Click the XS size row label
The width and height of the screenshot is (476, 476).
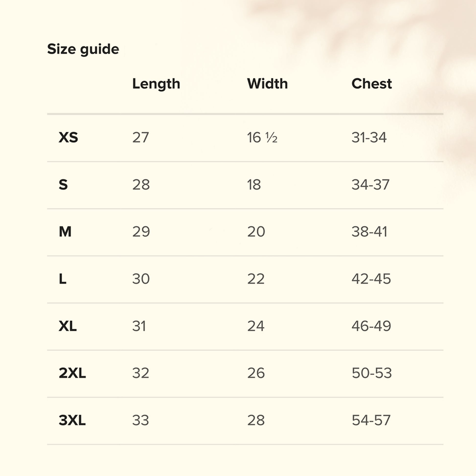(x=68, y=137)
